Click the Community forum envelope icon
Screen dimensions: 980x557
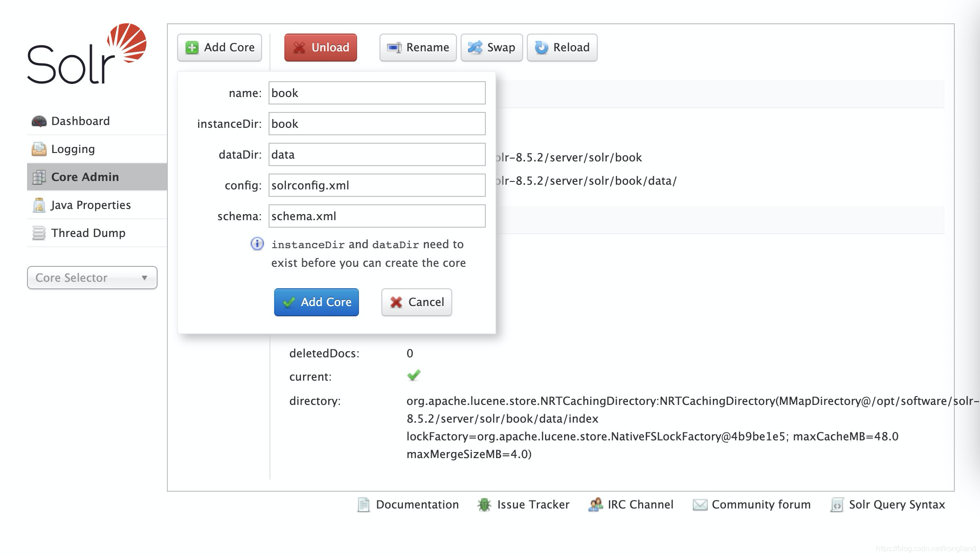(x=700, y=504)
